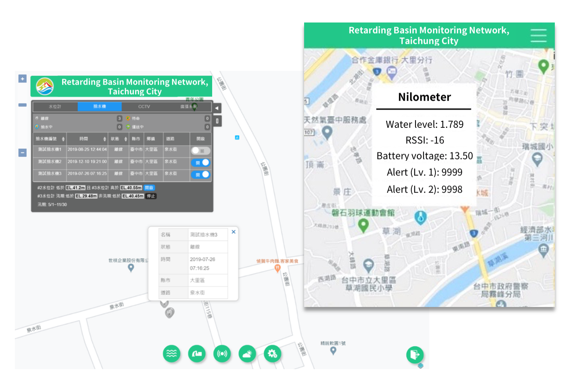Click the Water level: 1.789 reading
Viewport: 580px width, 392px height.
tap(424, 124)
